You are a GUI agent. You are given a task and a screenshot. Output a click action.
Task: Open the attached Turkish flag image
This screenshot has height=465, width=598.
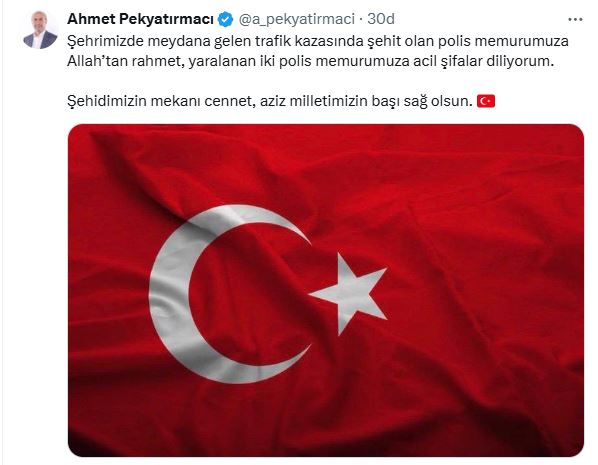point(326,290)
